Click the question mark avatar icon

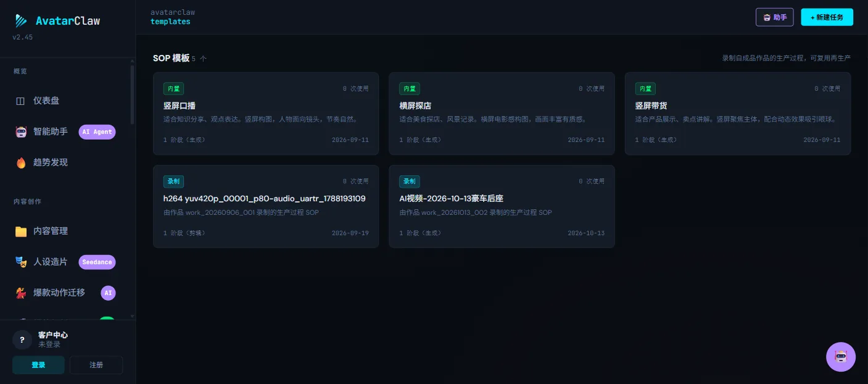(x=22, y=340)
